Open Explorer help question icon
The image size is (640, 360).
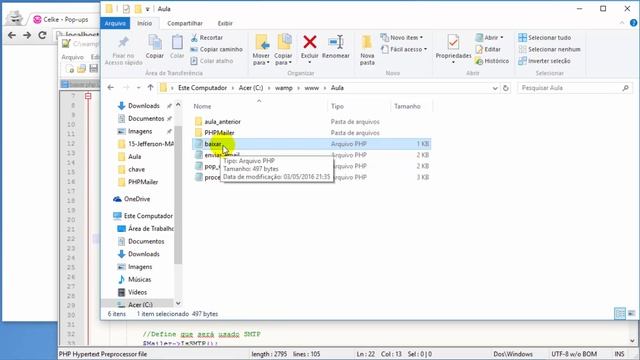point(633,23)
